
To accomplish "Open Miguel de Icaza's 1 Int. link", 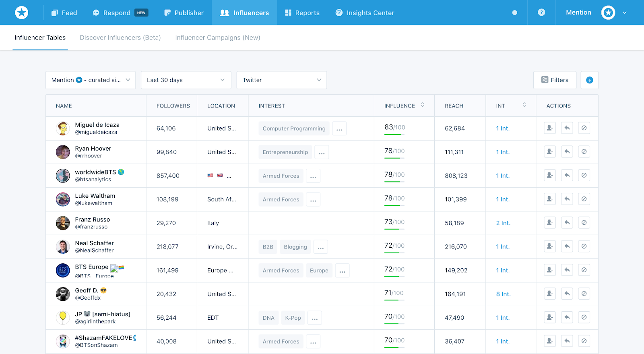I will click(x=503, y=128).
